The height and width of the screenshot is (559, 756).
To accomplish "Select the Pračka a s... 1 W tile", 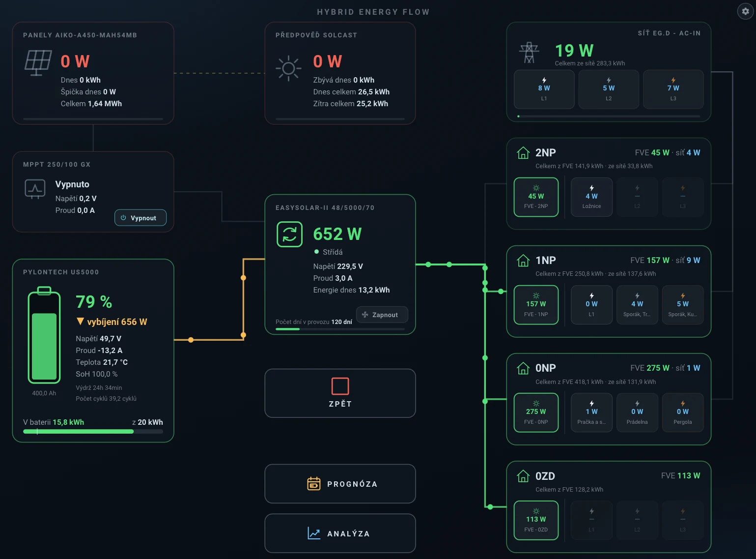I will coord(591,412).
